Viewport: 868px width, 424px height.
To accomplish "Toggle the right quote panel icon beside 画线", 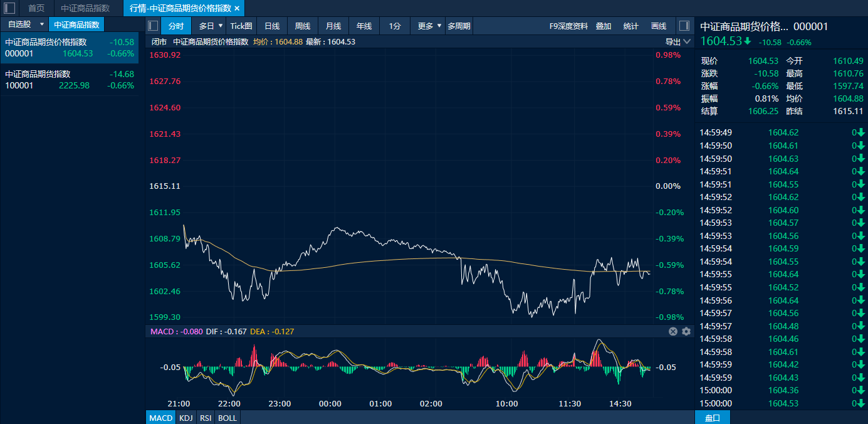I will pyautogui.click(x=684, y=26).
